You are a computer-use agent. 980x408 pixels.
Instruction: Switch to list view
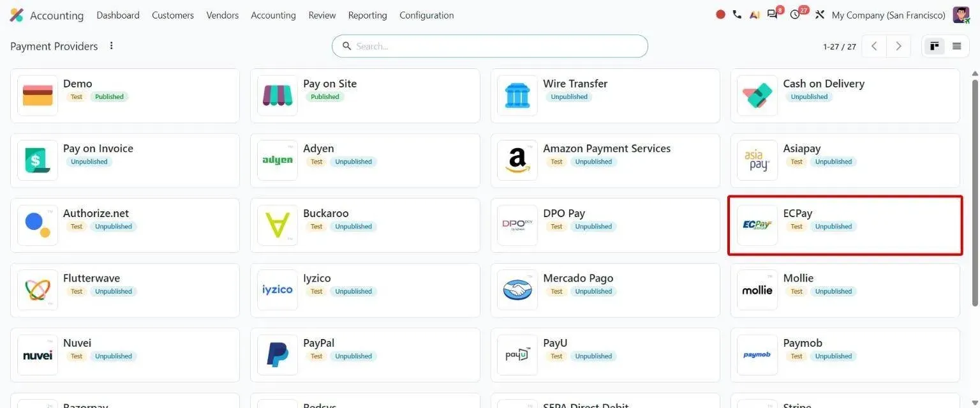pos(956,46)
